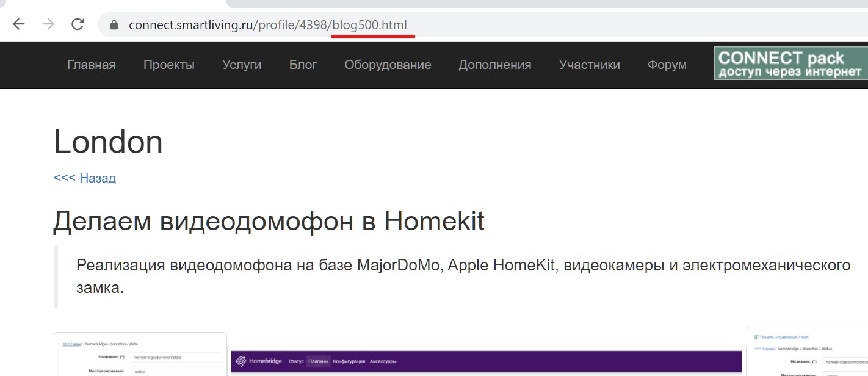
Task: Go back using the browser back arrow
Action: [19, 24]
